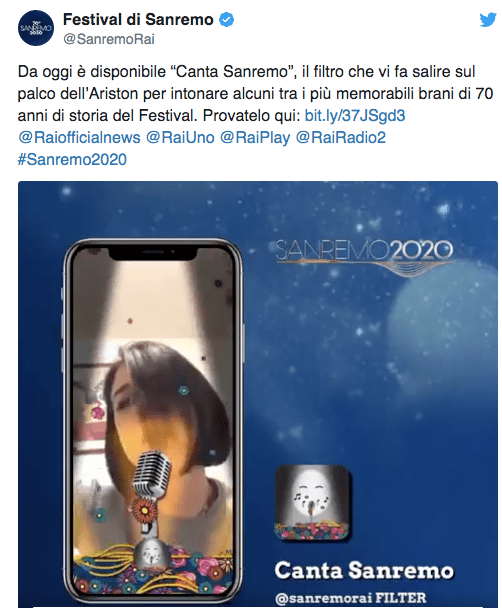Open the Festival di Sanremo account name
Viewport: 502px width, 608px height.
(138, 19)
